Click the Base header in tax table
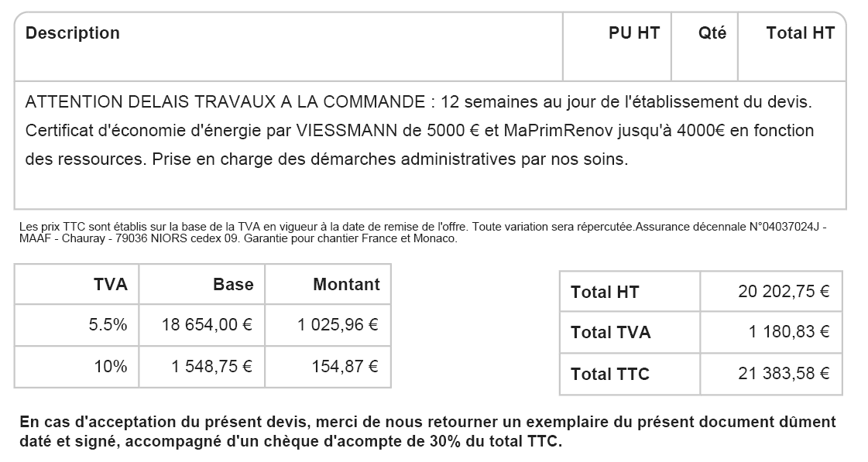868x462 pixels. point(233,285)
